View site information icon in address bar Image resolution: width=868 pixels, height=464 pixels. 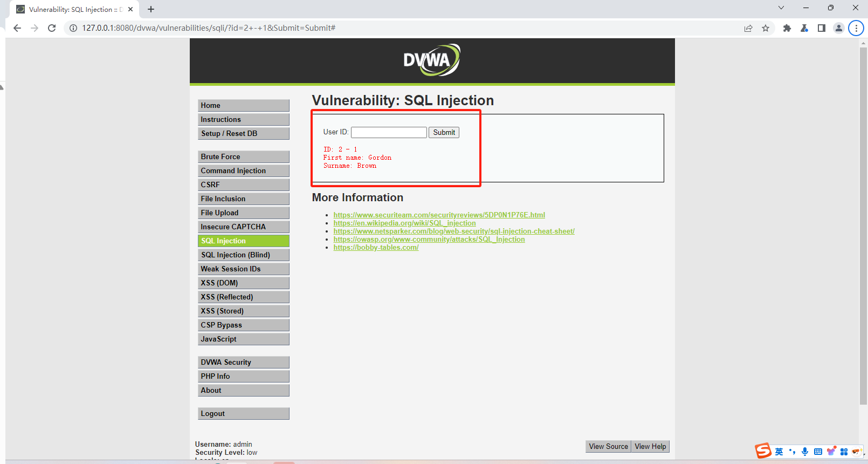[73, 28]
